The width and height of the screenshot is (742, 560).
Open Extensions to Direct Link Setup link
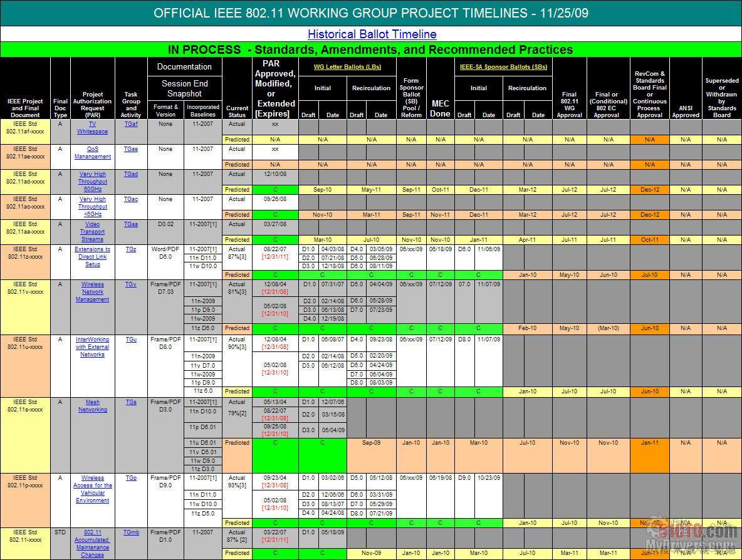(92, 257)
